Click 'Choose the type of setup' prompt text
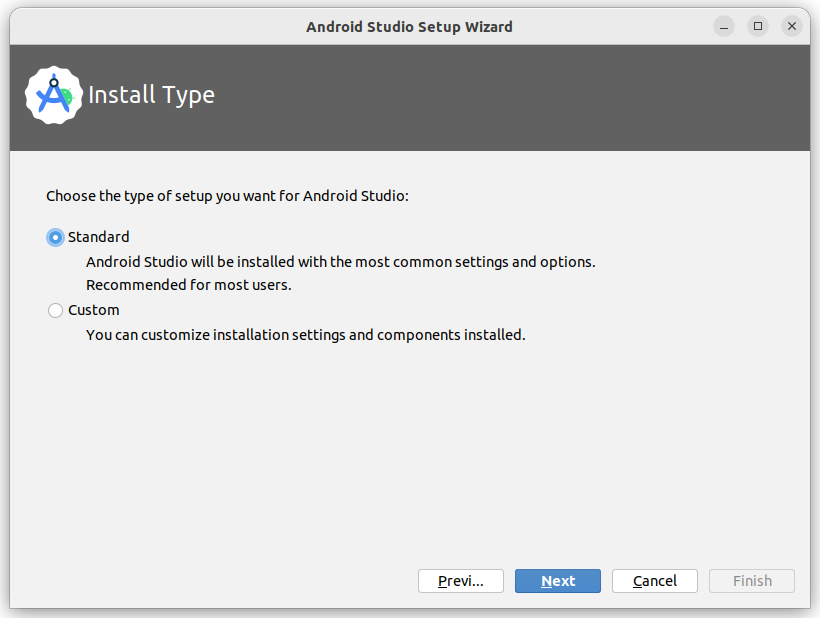This screenshot has width=820, height=618. click(227, 196)
